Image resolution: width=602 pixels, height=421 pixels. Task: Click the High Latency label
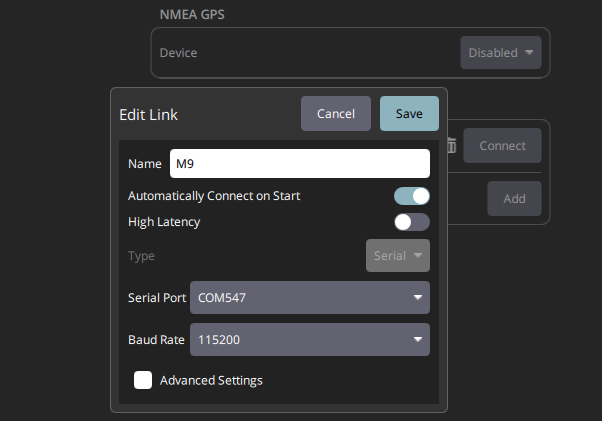tap(164, 222)
